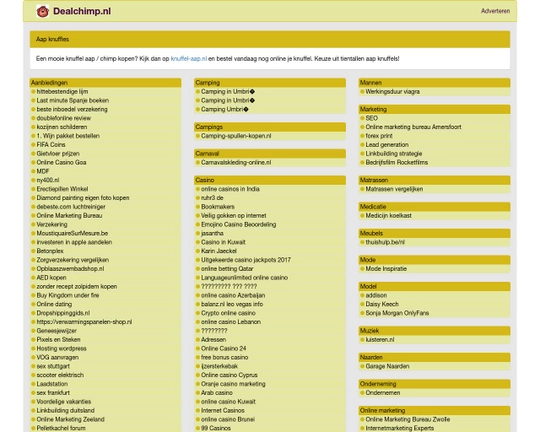Screen dimensions: 540x432
Task: Open debeste.com luchtreiniger link
Action: point(71,207)
